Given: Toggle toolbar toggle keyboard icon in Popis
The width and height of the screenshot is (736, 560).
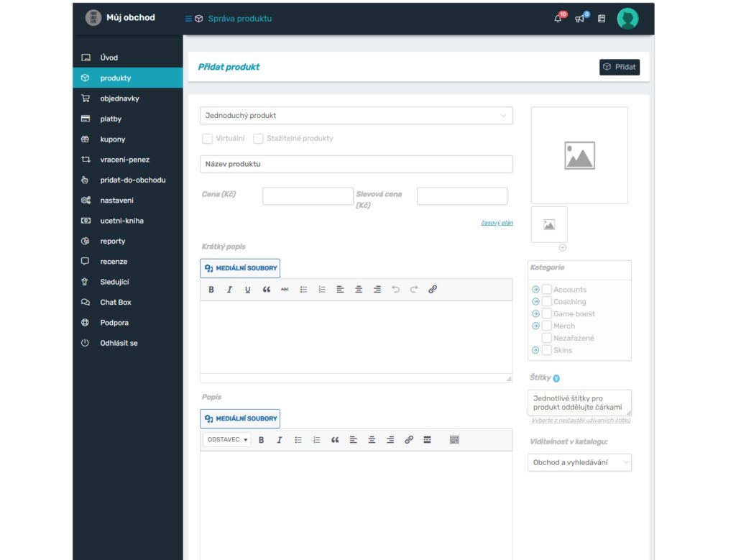Looking at the screenshot, I should (x=454, y=440).
